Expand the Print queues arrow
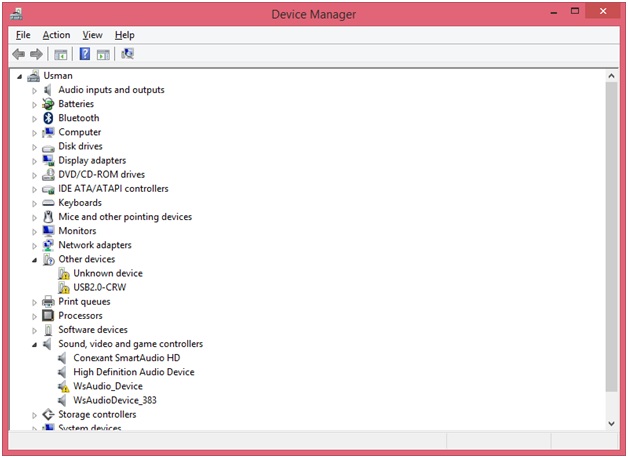This screenshot has height=458, width=628. click(x=34, y=303)
